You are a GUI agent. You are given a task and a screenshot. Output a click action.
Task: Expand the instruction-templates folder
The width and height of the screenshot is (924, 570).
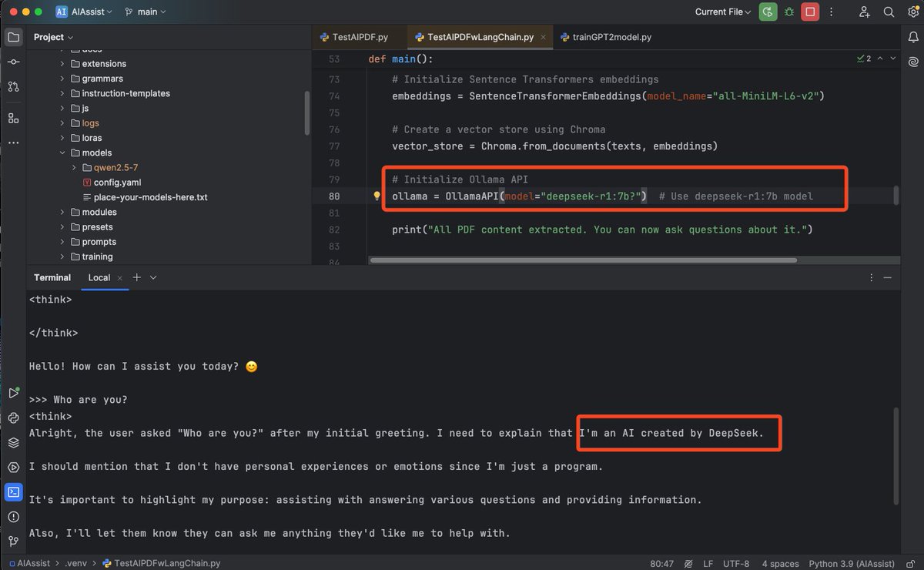pyautogui.click(x=62, y=93)
